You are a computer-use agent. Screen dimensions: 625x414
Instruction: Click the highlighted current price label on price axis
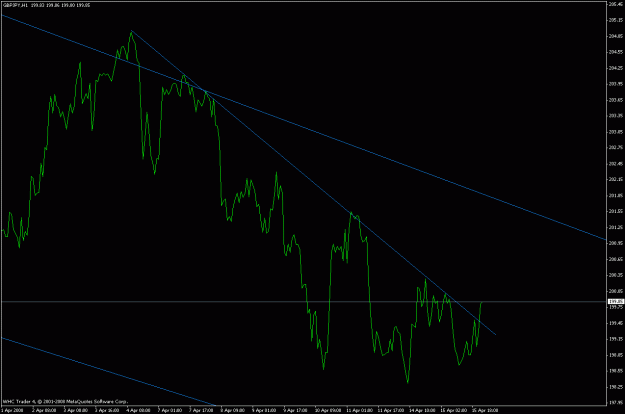[x=616, y=302]
